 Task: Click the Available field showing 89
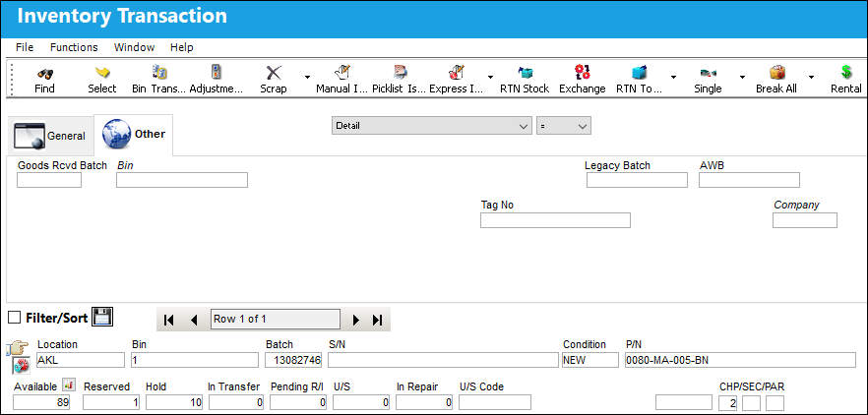pos(41,402)
